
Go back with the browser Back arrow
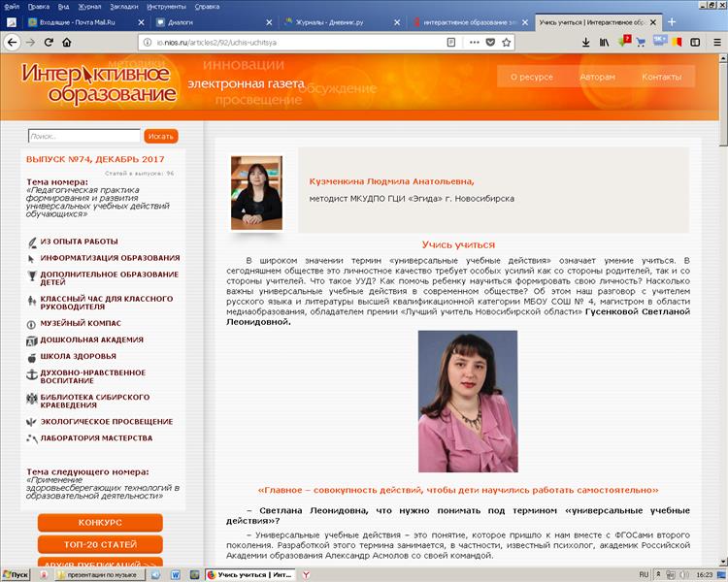click(12, 43)
